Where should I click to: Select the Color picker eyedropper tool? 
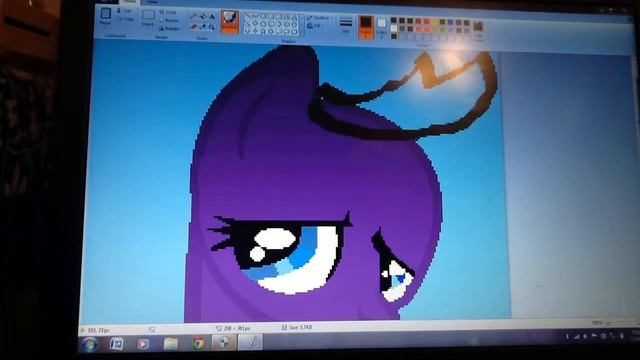[x=202, y=27]
